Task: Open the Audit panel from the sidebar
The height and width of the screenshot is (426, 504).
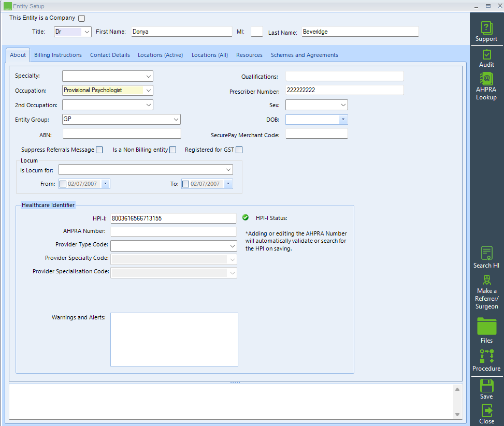Action: tap(486, 57)
